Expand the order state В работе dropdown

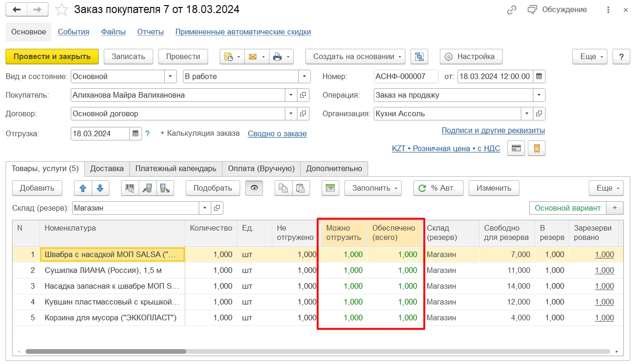(x=305, y=77)
